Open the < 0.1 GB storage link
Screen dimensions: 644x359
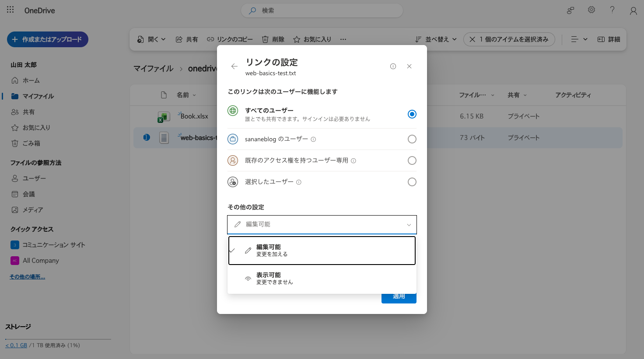click(16, 345)
